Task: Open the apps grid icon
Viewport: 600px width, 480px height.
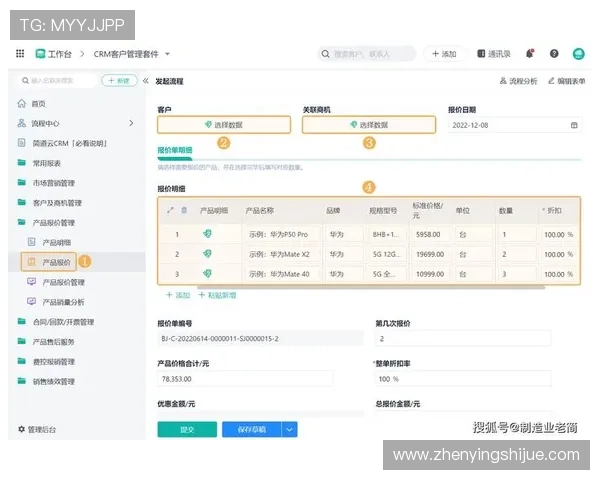Action: [20, 54]
